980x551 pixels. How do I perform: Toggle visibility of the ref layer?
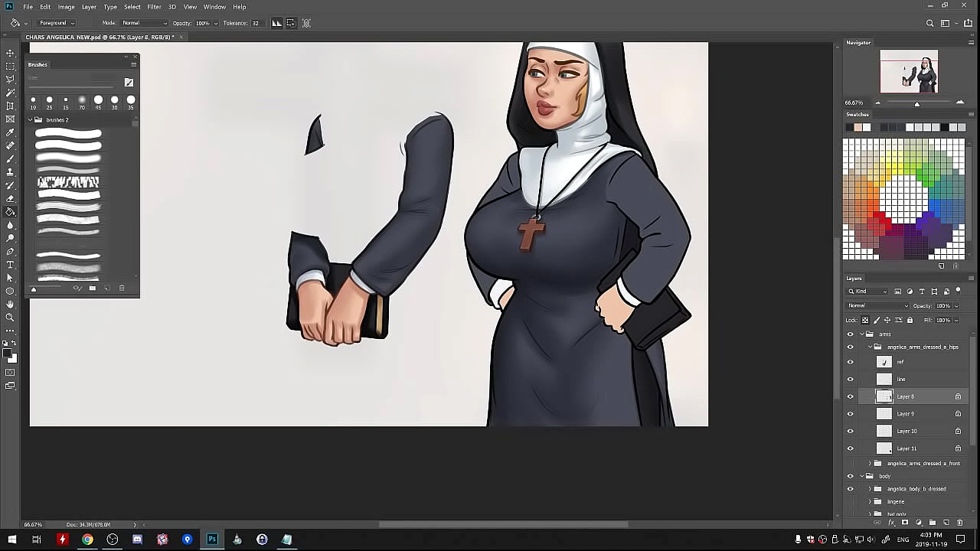tap(850, 362)
